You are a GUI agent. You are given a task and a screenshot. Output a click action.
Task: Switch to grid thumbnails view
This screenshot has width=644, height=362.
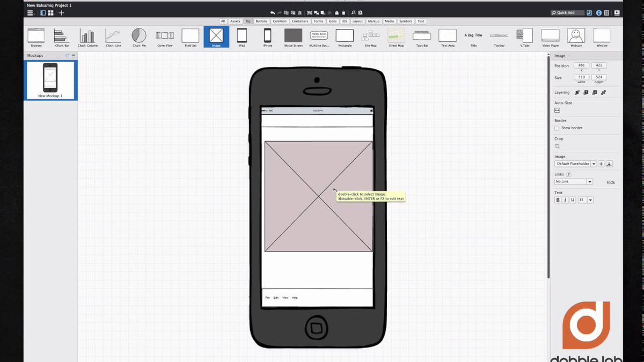(x=52, y=12)
